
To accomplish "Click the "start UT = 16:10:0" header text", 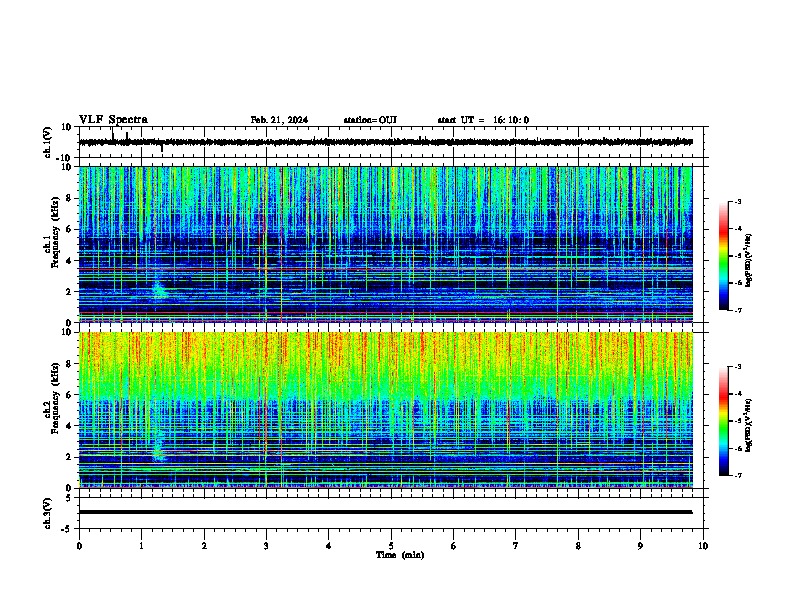I will [483, 120].
